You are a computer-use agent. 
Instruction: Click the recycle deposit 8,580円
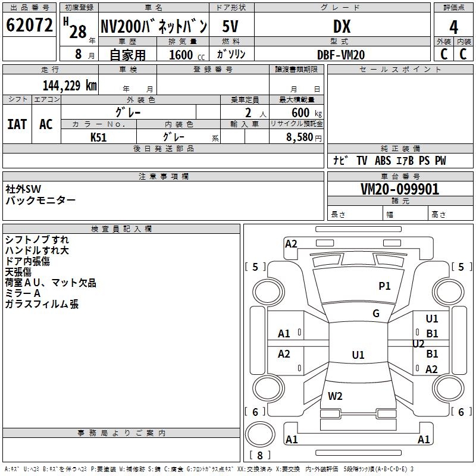pyautogui.click(x=304, y=137)
